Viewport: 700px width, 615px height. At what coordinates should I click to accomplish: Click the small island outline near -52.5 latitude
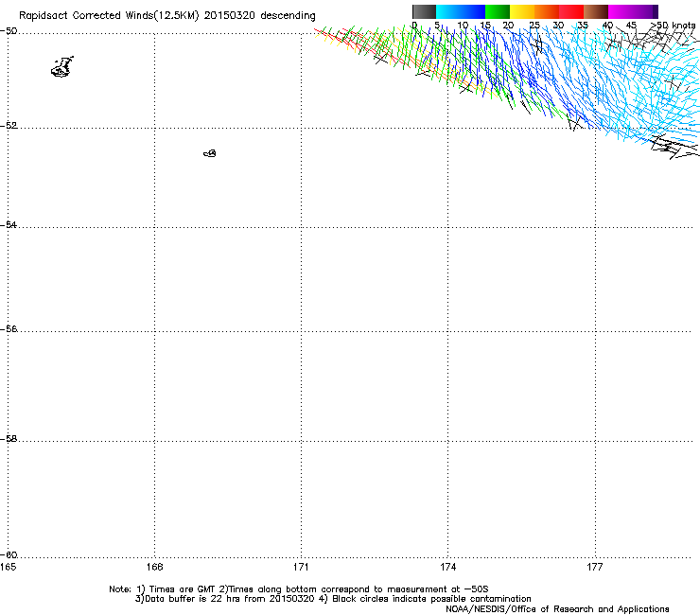coord(210,153)
